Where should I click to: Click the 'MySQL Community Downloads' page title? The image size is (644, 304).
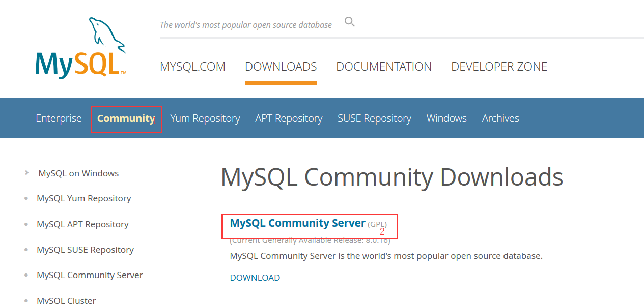coord(392,177)
